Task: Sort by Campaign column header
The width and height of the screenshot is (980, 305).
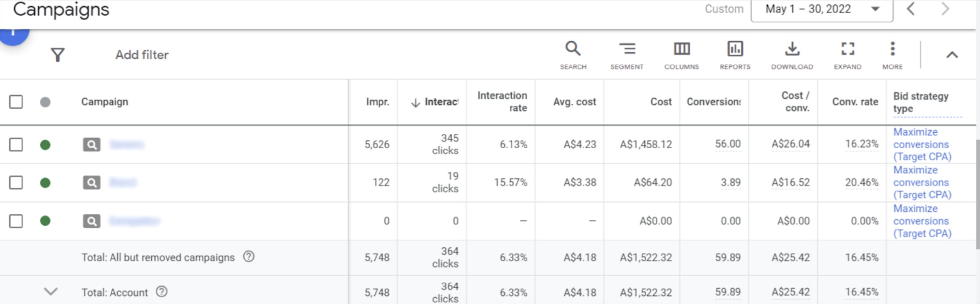Action: pyautogui.click(x=105, y=102)
